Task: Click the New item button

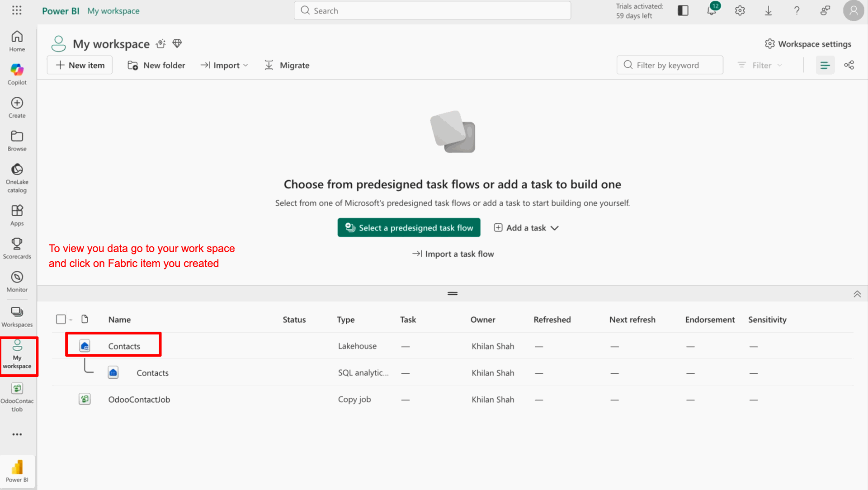Action: [x=80, y=65]
